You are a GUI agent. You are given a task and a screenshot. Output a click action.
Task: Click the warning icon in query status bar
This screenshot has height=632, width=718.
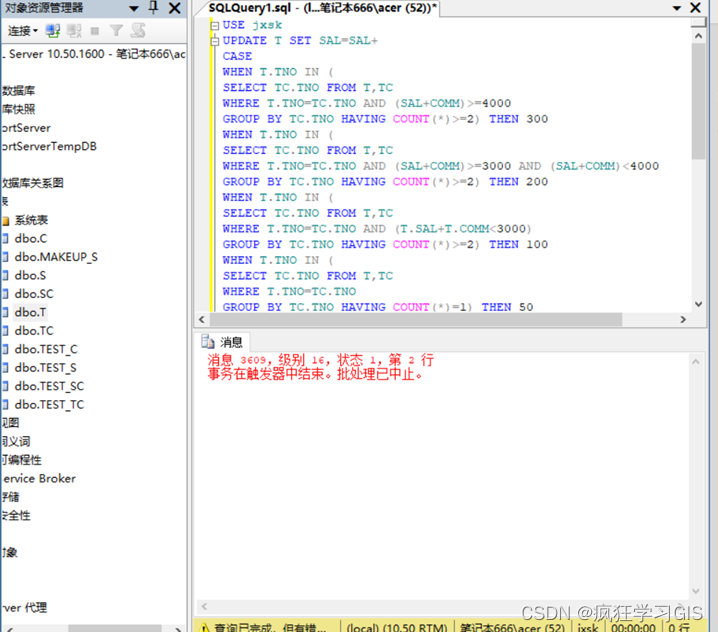point(205,627)
